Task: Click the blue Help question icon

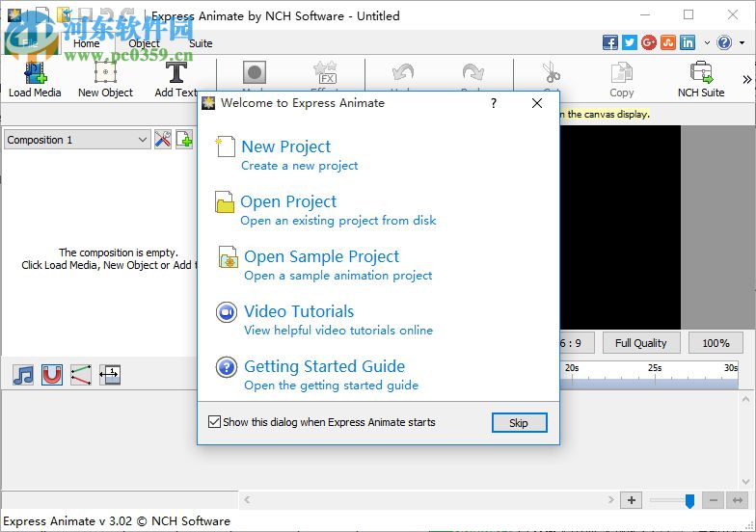Action: (724, 42)
